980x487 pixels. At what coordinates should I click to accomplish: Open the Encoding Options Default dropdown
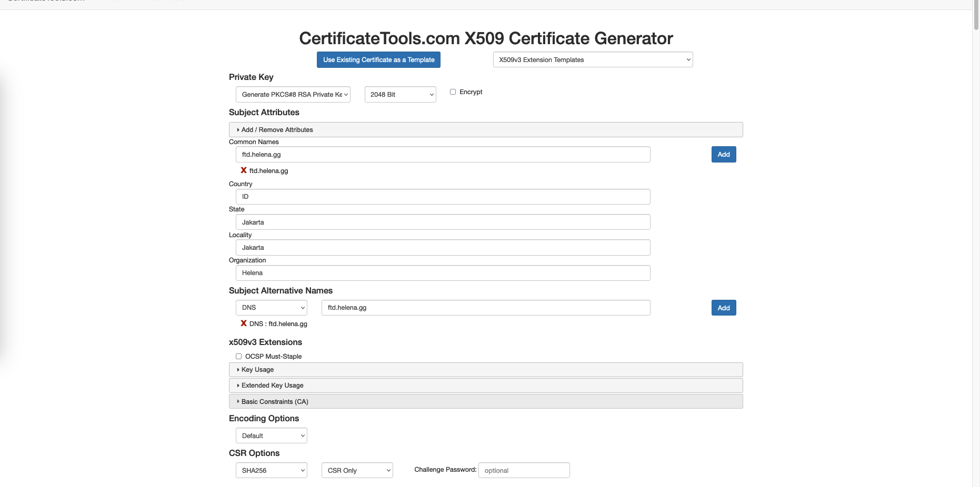coord(271,436)
